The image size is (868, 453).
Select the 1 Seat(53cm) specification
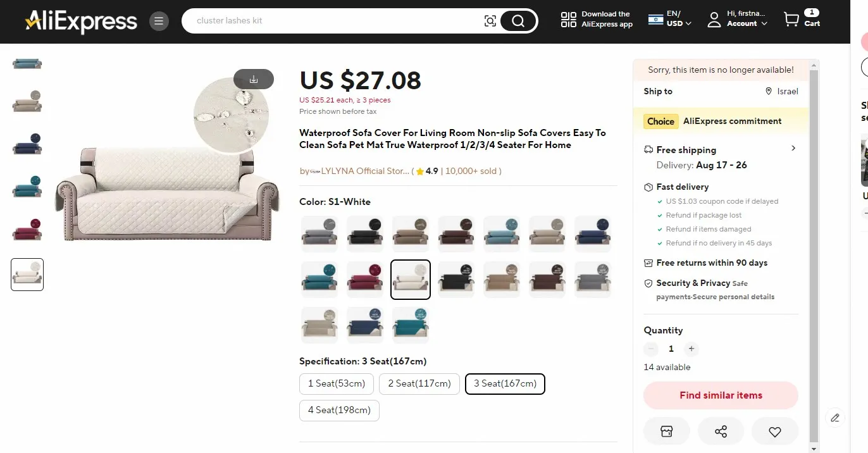click(x=337, y=383)
